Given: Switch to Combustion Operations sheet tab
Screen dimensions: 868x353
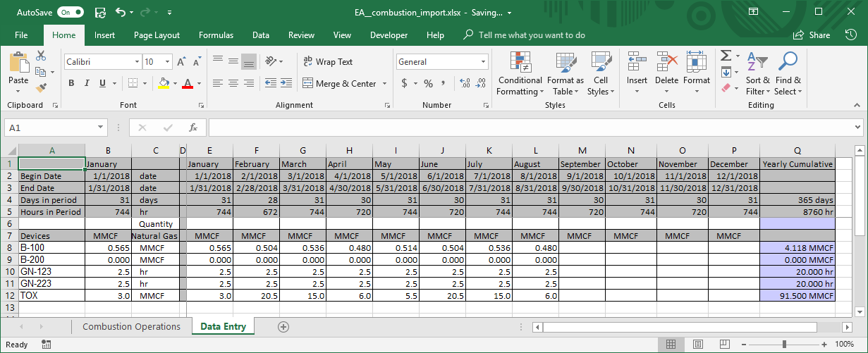Looking at the screenshot, I should point(131,327).
